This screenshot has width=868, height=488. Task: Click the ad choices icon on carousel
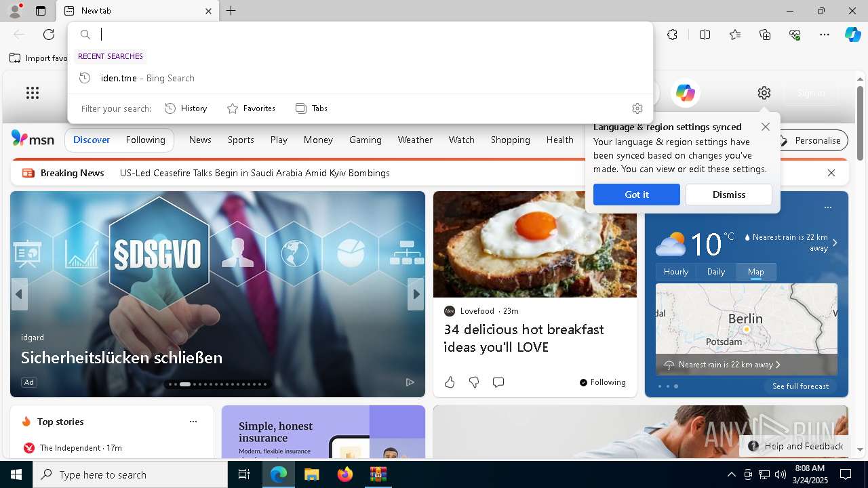coord(410,382)
